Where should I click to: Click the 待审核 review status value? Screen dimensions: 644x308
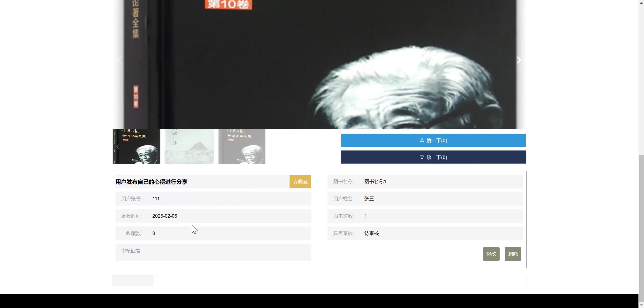pyautogui.click(x=371, y=234)
